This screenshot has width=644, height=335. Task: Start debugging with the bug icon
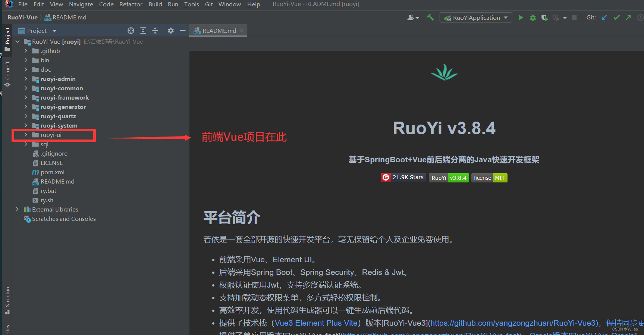click(533, 18)
